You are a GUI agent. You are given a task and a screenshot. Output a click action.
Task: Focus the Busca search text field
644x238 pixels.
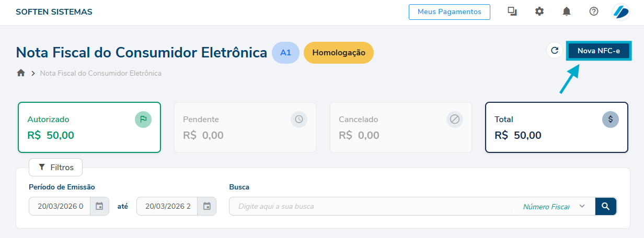tap(371, 206)
